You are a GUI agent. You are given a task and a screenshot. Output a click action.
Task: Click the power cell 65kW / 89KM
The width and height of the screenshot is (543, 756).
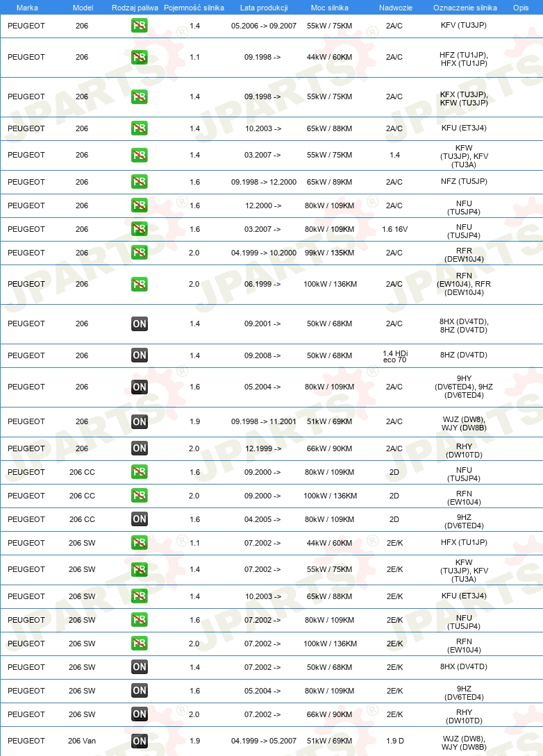pyautogui.click(x=329, y=182)
